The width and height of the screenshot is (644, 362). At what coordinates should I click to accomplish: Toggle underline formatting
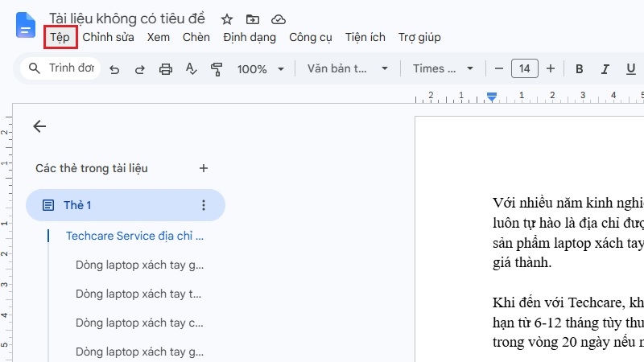tap(631, 69)
